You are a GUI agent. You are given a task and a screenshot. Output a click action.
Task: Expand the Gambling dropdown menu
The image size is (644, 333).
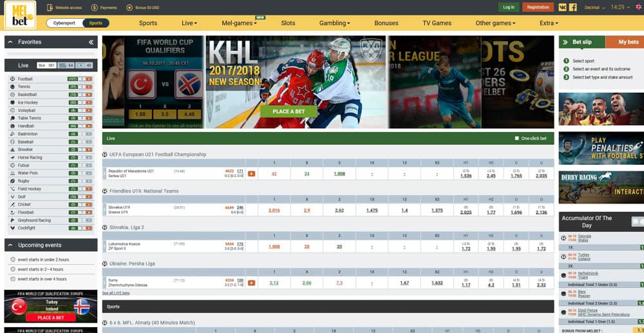pyautogui.click(x=335, y=23)
